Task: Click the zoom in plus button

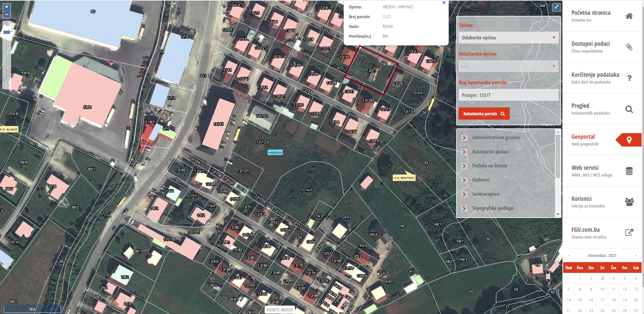Action: pyautogui.click(x=6, y=7)
